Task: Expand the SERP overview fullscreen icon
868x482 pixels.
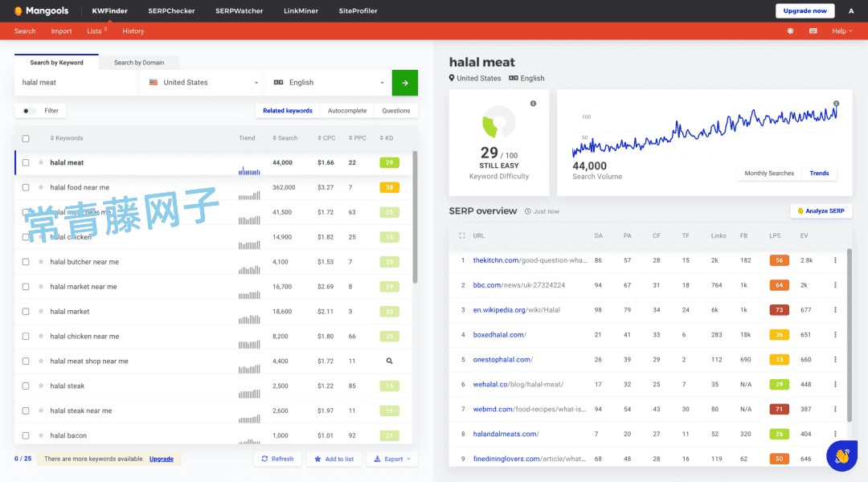Action: [461, 235]
